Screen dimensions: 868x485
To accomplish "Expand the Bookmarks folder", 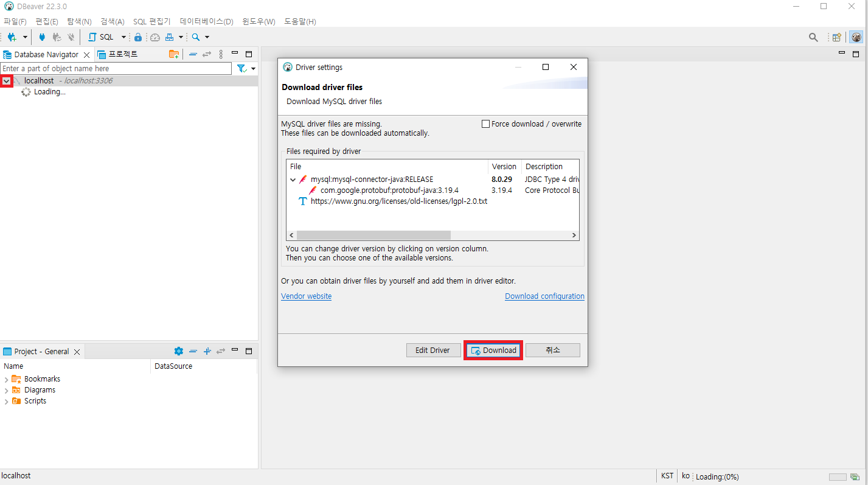I will (6, 379).
